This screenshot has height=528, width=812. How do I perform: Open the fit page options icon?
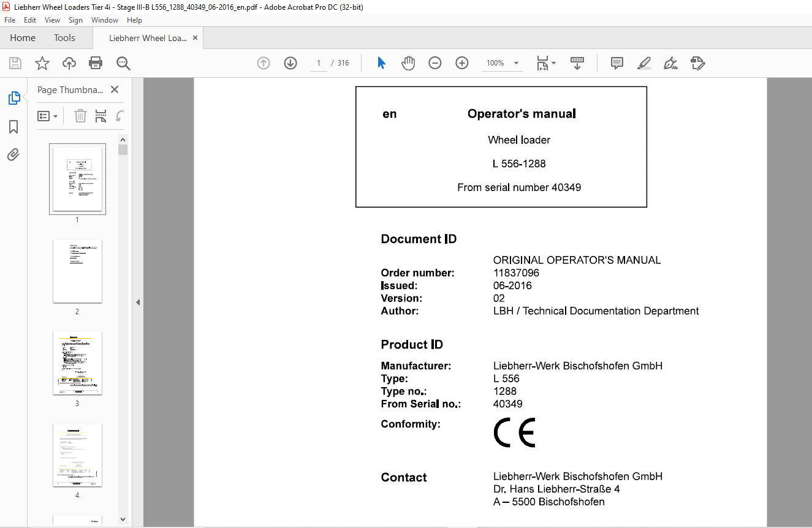[x=545, y=63]
